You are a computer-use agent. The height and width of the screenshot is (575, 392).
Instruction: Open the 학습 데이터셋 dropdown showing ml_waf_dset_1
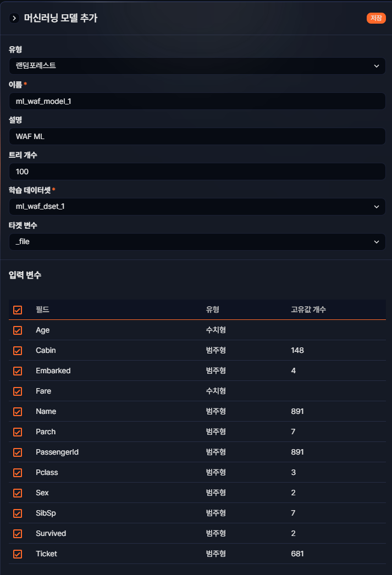point(197,207)
